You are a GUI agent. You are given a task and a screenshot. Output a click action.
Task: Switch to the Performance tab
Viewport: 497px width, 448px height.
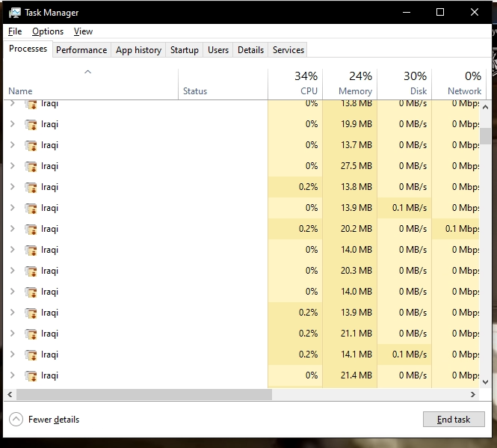click(81, 50)
